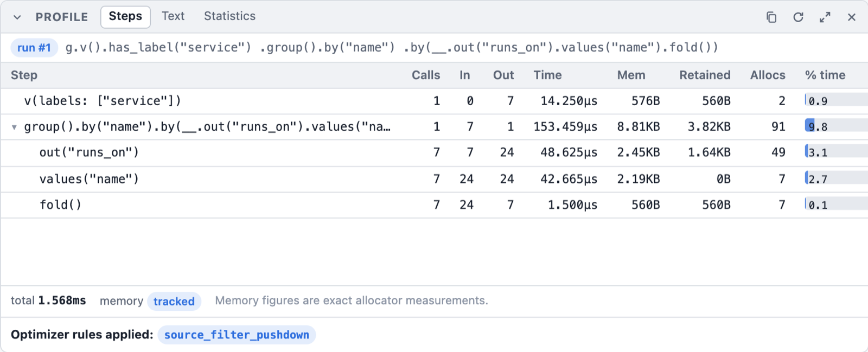This screenshot has width=868, height=352.
Task: Select the fold() step row
Action: click(x=434, y=205)
